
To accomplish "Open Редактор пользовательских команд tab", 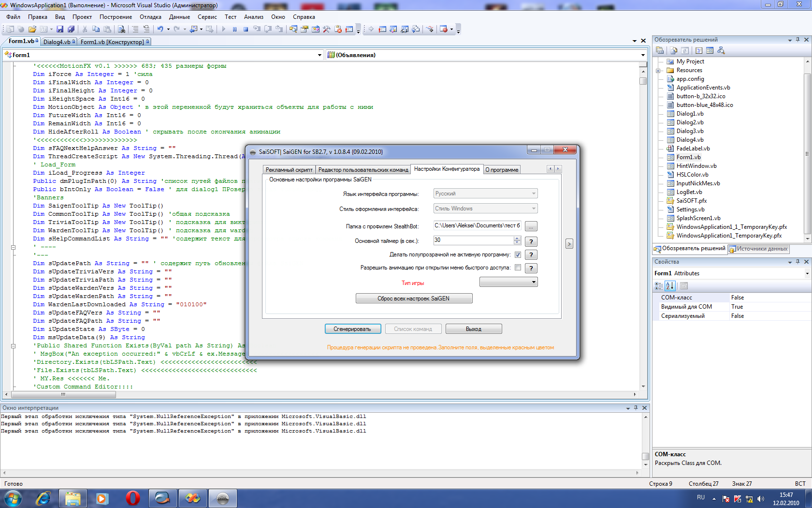I will click(x=363, y=170).
